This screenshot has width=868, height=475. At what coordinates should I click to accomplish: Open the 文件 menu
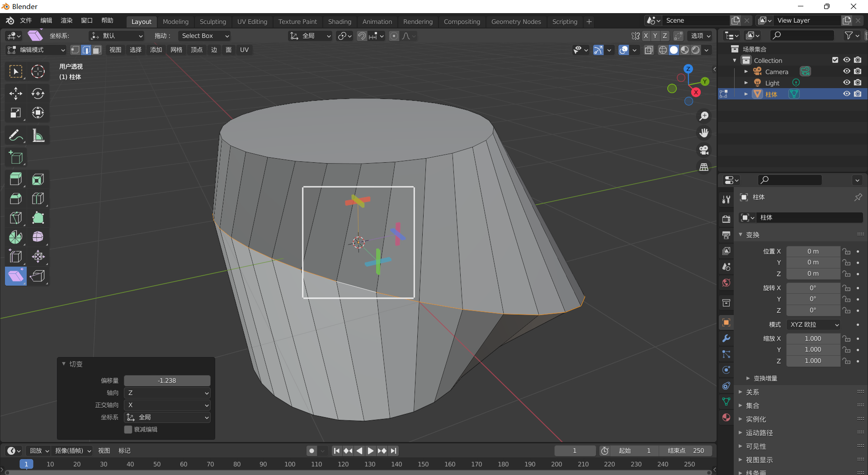26,21
